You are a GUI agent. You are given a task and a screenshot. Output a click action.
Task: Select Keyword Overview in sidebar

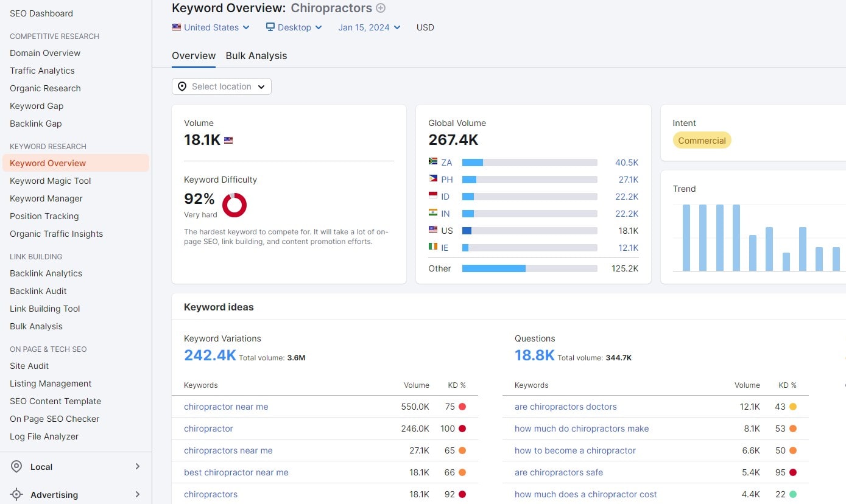pyautogui.click(x=76, y=163)
